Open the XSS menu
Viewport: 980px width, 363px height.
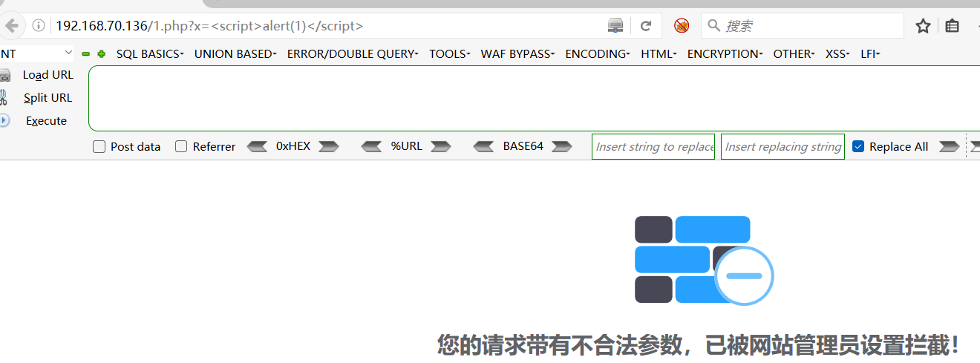pos(838,54)
